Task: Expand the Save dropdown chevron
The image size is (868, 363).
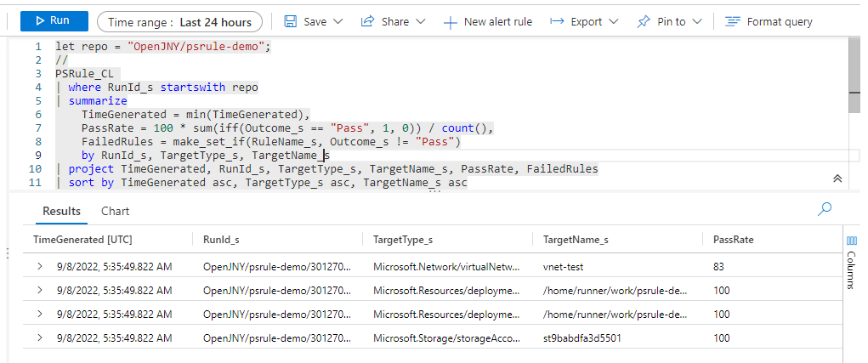Action: click(338, 21)
